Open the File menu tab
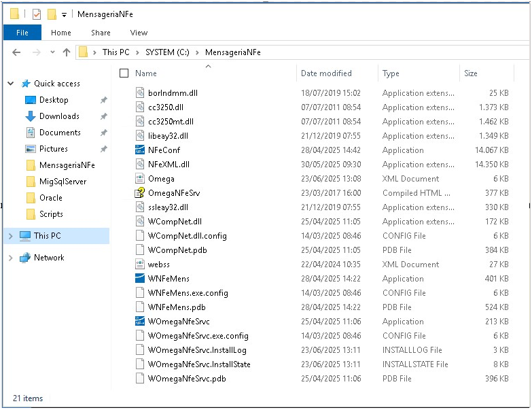The height and width of the screenshot is (410, 532). pos(22,33)
